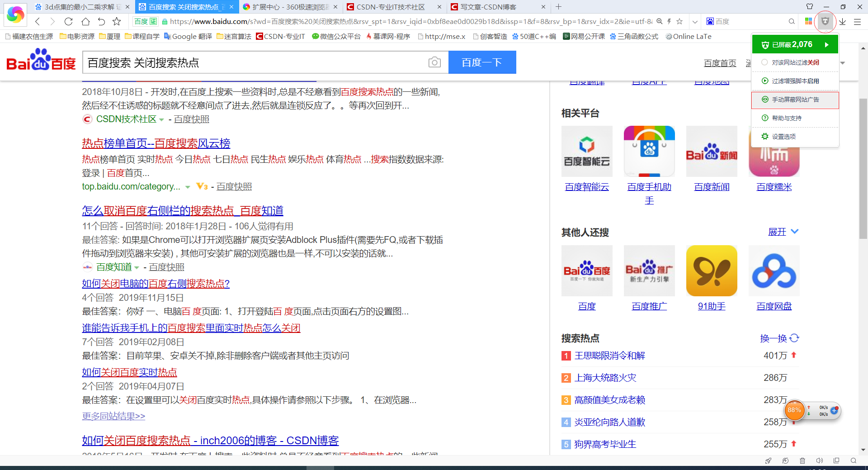This screenshot has height=470, width=868.
Task: Click the undo closed tab icon
Action: [x=101, y=21]
